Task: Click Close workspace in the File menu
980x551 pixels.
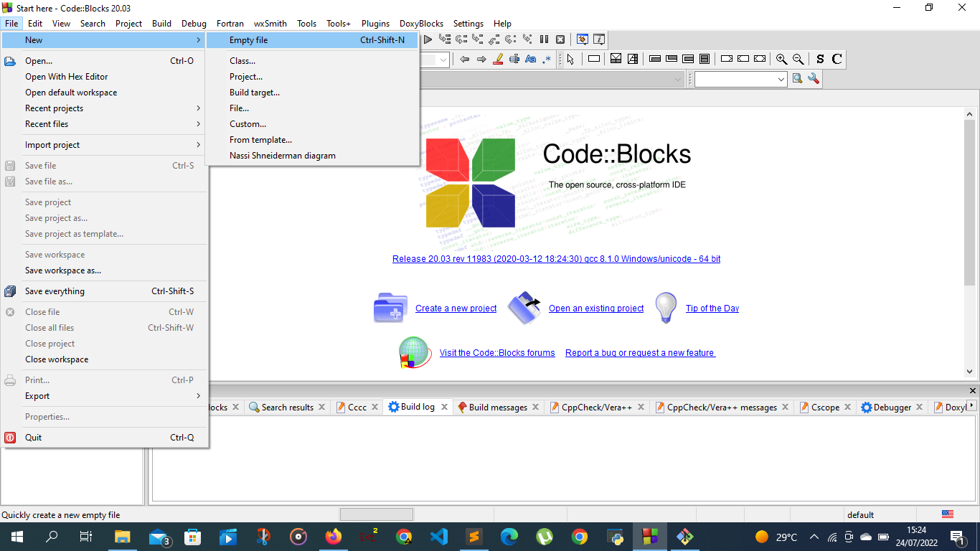Action: [105, 359]
